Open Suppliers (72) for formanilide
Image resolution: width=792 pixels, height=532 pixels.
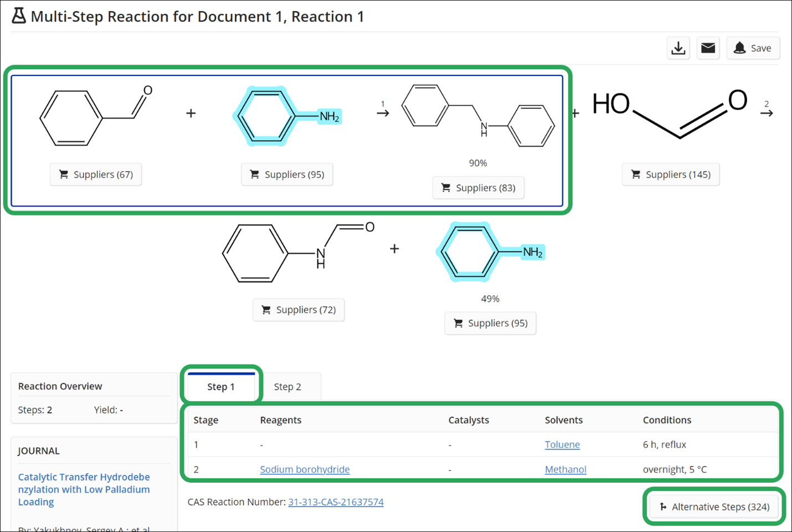[x=299, y=309]
